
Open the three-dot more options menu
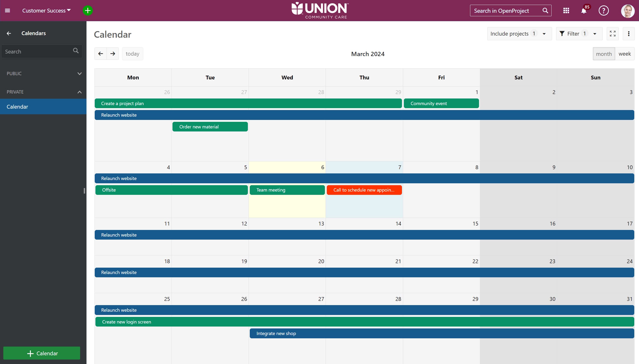coord(628,33)
